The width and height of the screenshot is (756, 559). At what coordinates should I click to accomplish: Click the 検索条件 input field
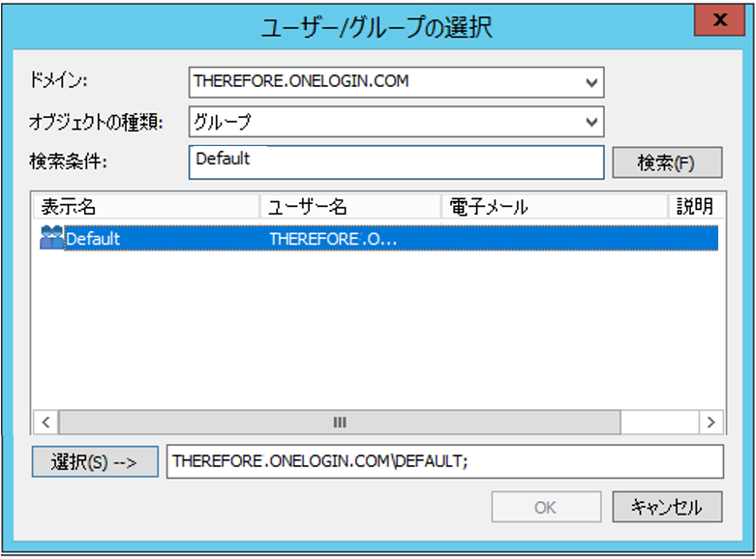click(x=396, y=162)
